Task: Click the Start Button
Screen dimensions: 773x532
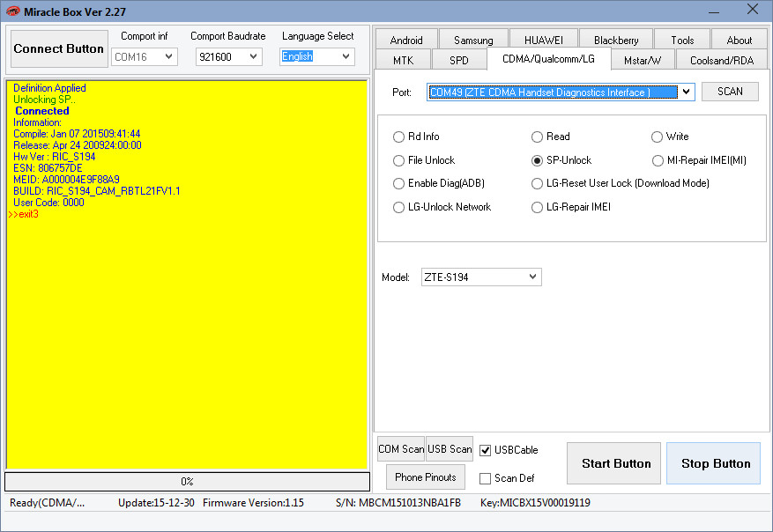Action: coord(613,463)
